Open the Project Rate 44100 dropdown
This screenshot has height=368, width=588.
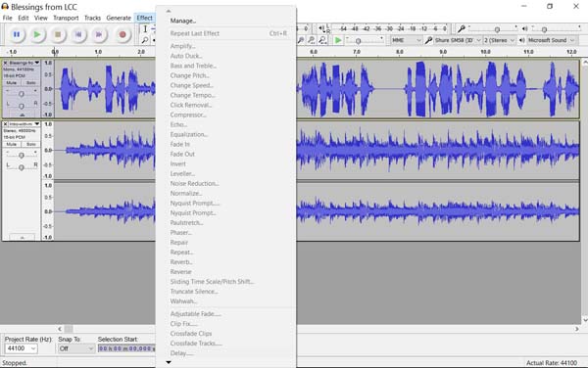click(21, 348)
